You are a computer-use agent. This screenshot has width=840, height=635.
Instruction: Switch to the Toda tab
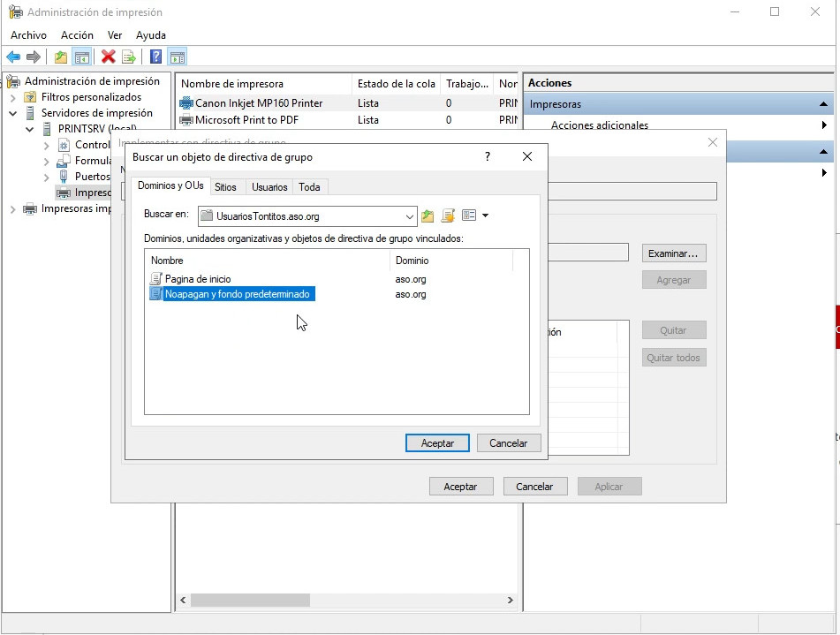(309, 187)
